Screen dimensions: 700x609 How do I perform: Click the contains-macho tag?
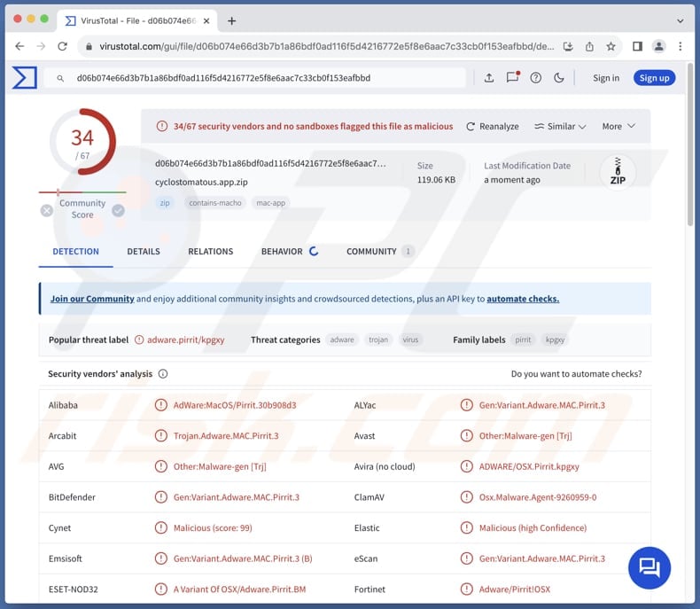pyautogui.click(x=215, y=203)
